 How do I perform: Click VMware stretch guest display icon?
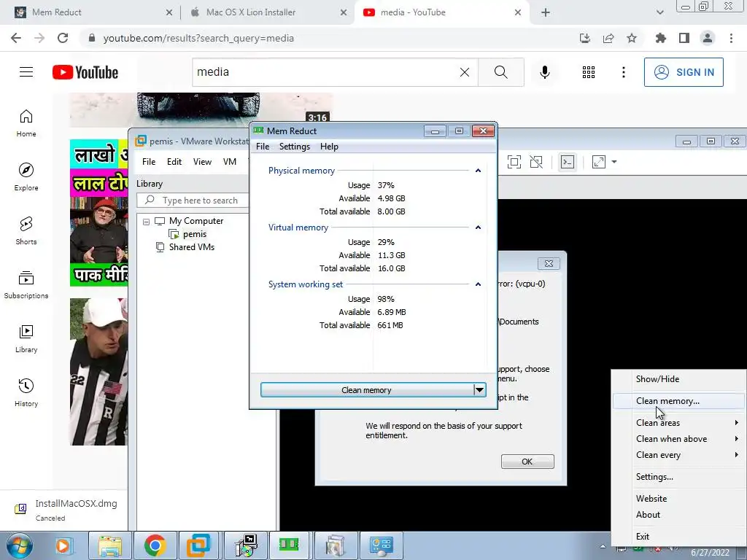point(599,162)
